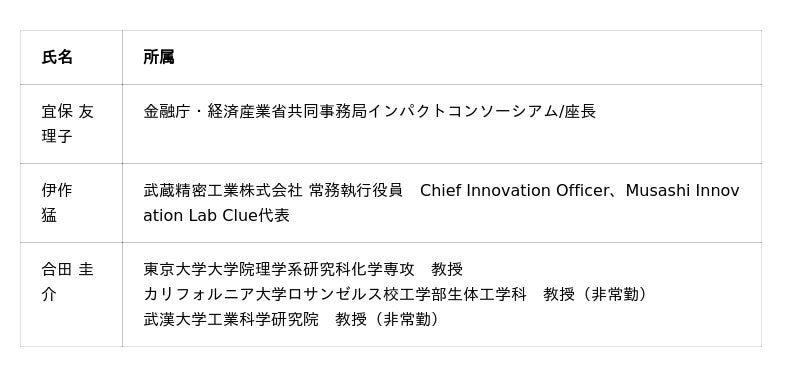This screenshot has width=800, height=377.
Task: Click the character 介 in the name cell
Action: (49, 295)
